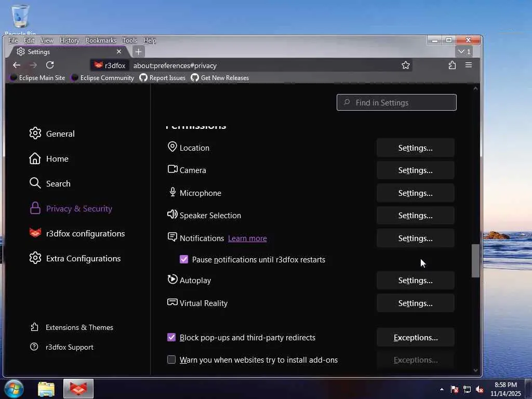The width and height of the screenshot is (532, 399).
Task: Open r3dfox Support link
Action: [x=62, y=347]
